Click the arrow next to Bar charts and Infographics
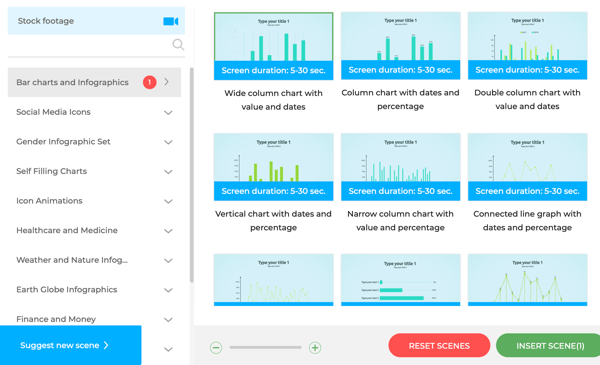This screenshot has height=365, width=600. (166, 82)
